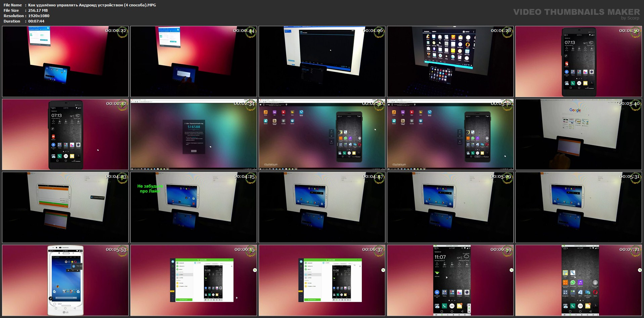644x318 pixels.
Task: Select the thumbnail marked 00:03:18
Action: [x=450, y=134]
